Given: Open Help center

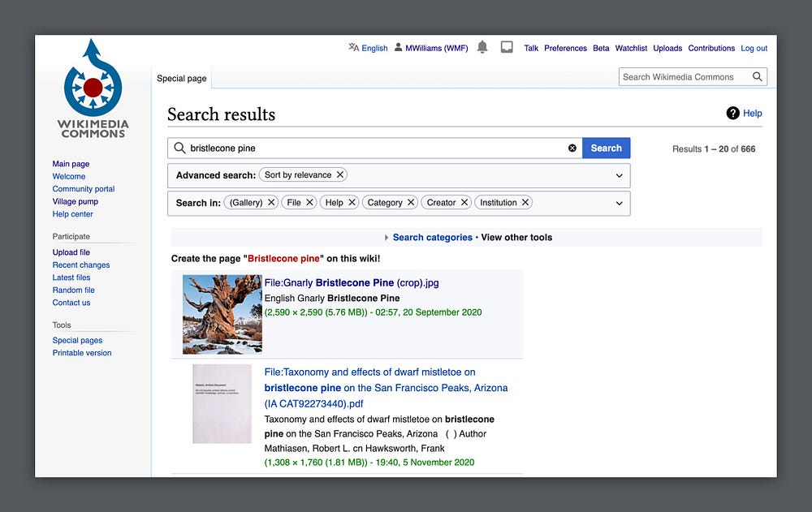Looking at the screenshot, I should point(72,214).
